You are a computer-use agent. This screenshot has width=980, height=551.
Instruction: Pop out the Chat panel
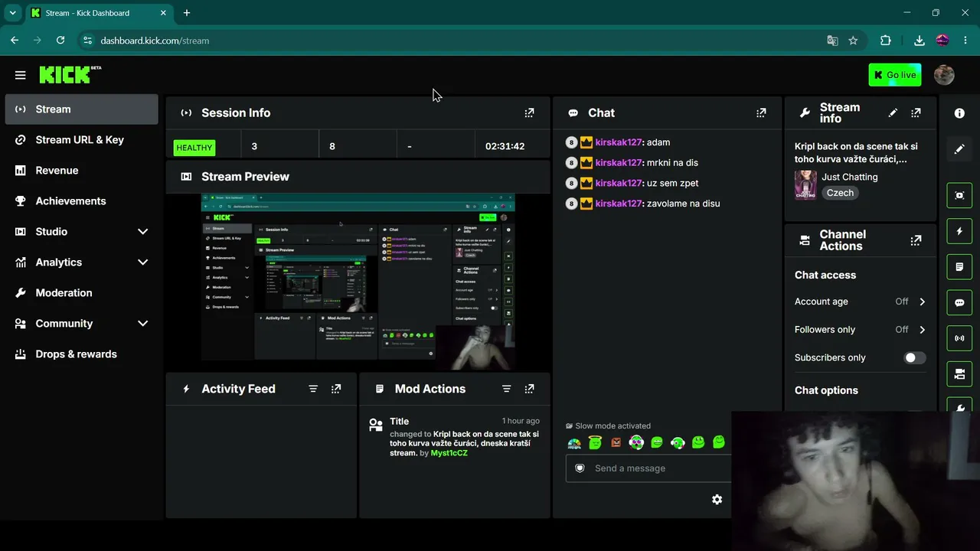pos(761,112)
